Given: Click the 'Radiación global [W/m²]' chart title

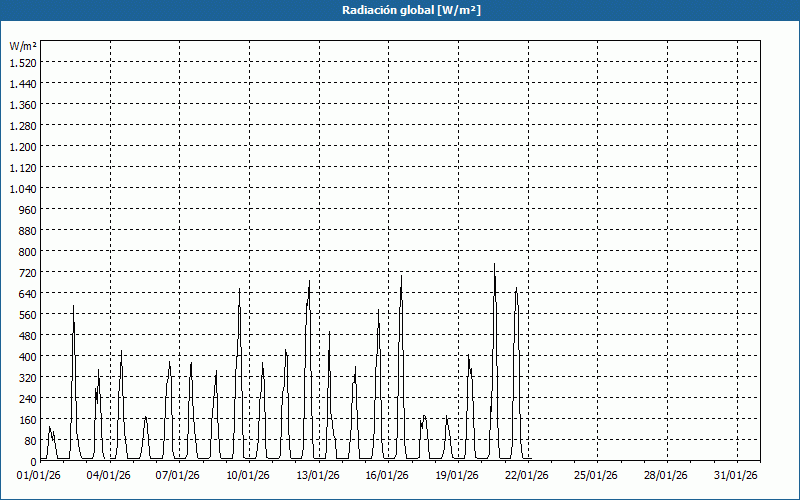Looking at the screenshot, I should [400, 10].
